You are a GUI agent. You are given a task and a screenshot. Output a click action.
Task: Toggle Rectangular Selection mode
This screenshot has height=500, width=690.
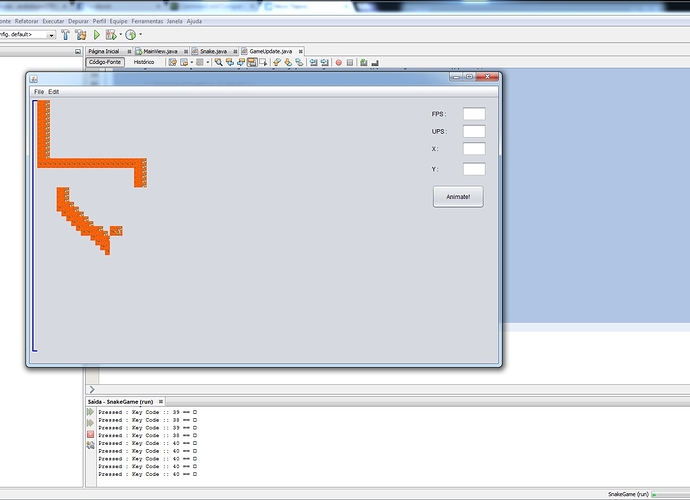point(263,62)
